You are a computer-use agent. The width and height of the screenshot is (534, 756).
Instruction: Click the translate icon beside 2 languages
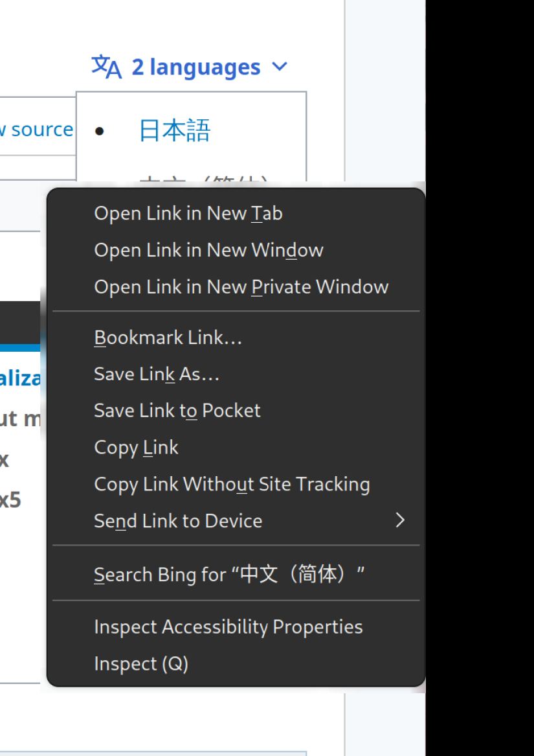coord(106,67)
